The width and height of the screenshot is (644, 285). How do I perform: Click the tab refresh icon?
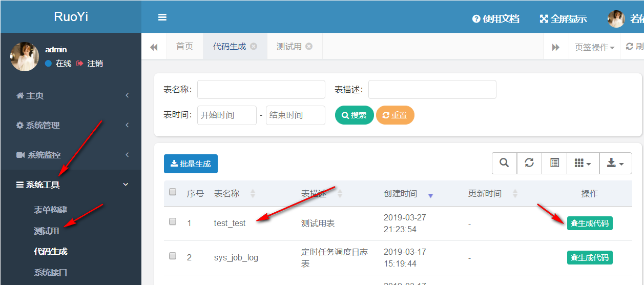(x=630, y=46)
